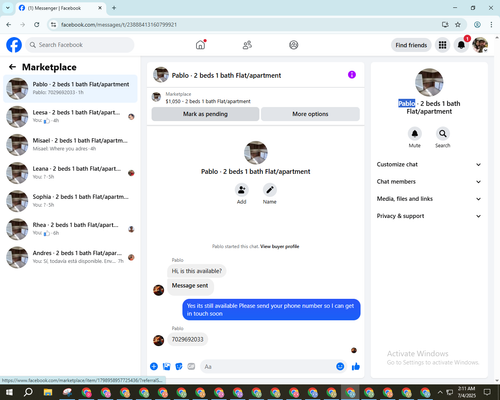This screenshot has width=500, height=400.
Task: Open the Facebook logo home link
Action: (x=14, y=45)
